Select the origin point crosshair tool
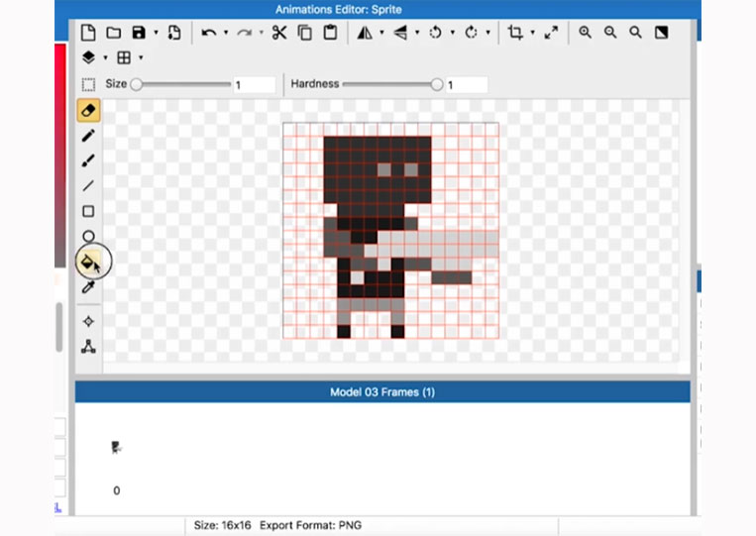This screenshot has height=536, width=756. click(88, 322)
